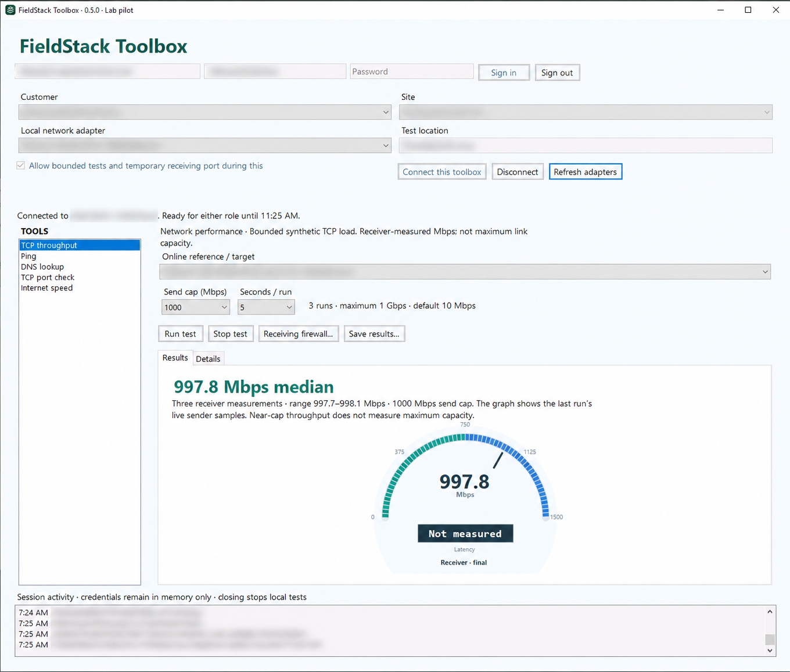Viewport: 790px width, 672px height.
Task: Click the 7:24 AM session log entry
Action: click(110, 613)
